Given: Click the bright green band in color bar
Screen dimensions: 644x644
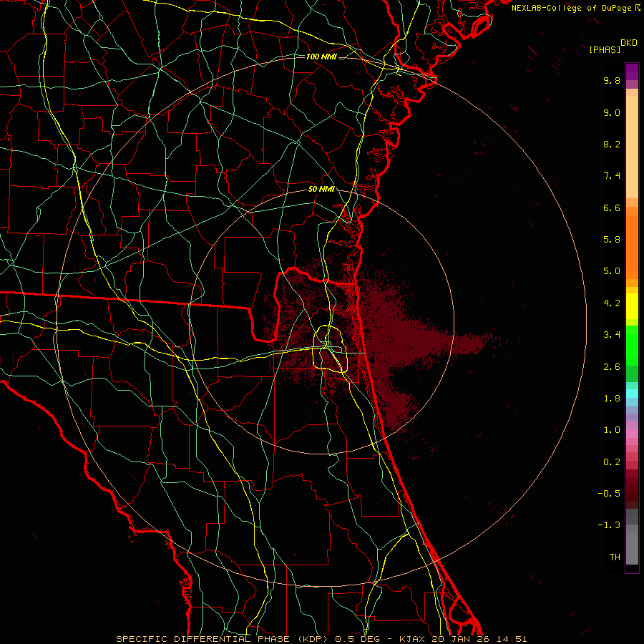Looking at the screenshot, I should (x=632, y=345).
